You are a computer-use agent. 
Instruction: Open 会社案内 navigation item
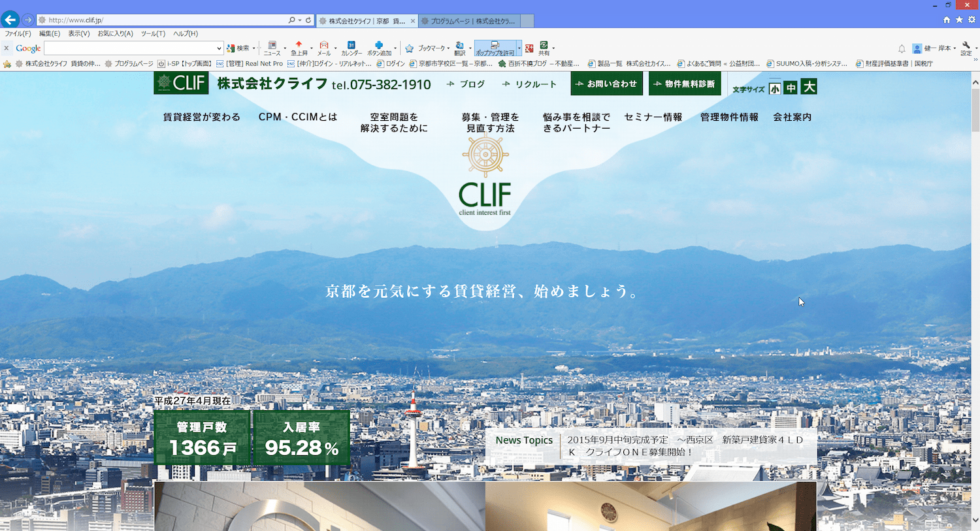tap(792, 117)
